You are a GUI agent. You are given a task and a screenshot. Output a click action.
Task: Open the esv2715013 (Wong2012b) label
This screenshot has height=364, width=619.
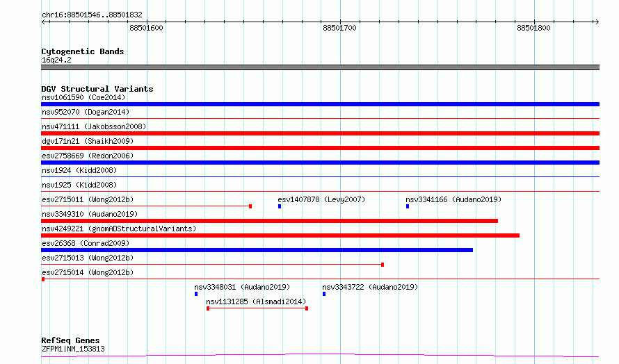[88, 258]
